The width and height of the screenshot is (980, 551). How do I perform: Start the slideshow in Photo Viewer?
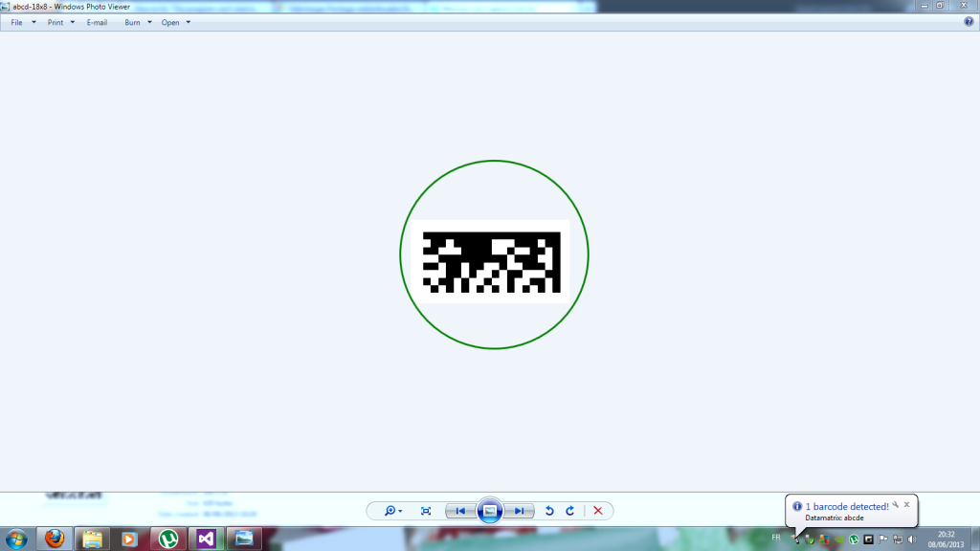tap(490, 511)
